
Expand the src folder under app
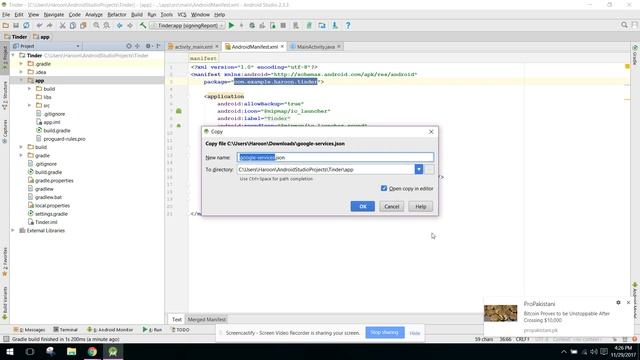(x=29, y=105)
